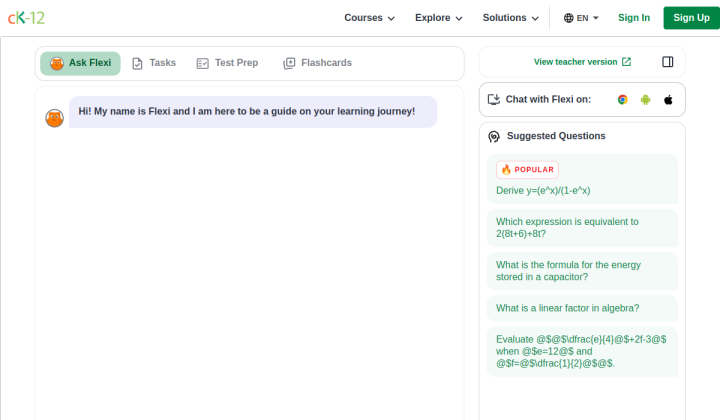Open the Solutions dropdown

pyautogui.click(x=510, y=18)
